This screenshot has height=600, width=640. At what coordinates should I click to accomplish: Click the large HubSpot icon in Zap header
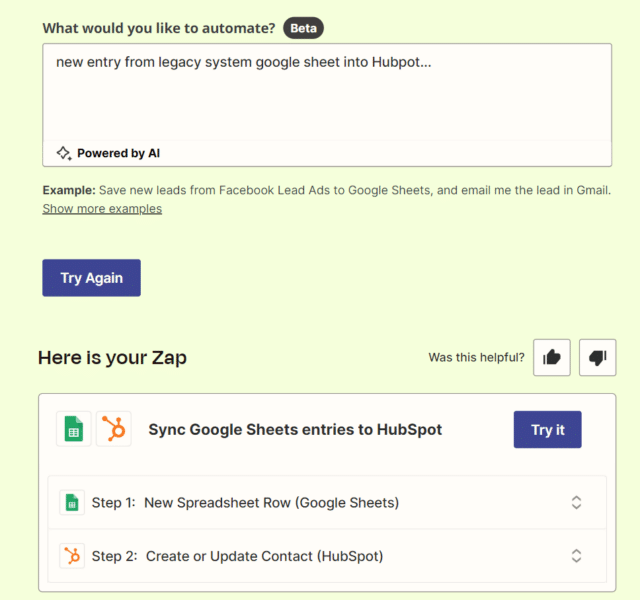pyautogui.click(x=113, y=429)
